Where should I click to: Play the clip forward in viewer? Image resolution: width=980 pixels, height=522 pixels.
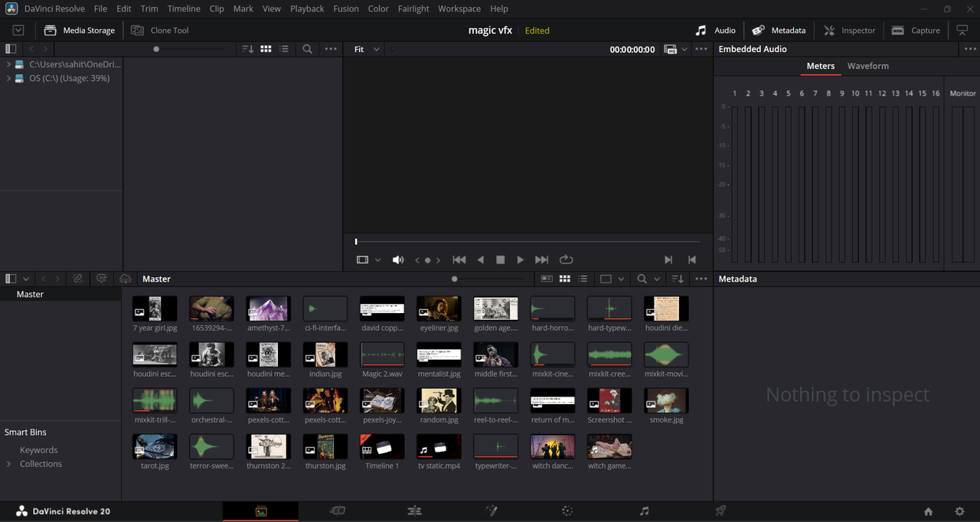click(x=521, y=259)
